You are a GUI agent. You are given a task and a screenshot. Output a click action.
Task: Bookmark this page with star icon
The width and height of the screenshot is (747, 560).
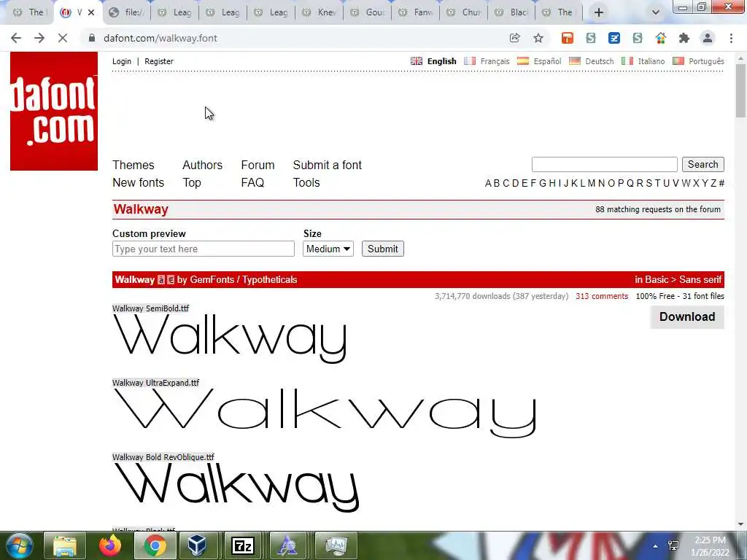tap(538, 38)
